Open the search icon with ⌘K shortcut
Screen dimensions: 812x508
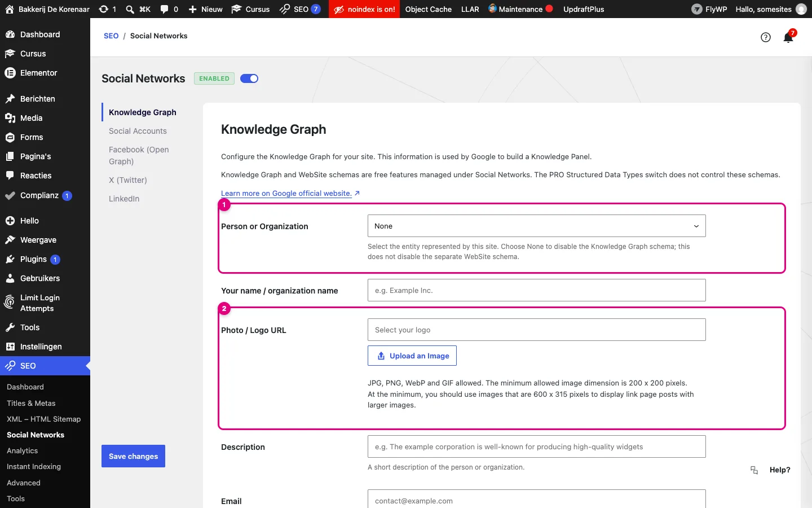pyautogui.click(x=130, y=9)
